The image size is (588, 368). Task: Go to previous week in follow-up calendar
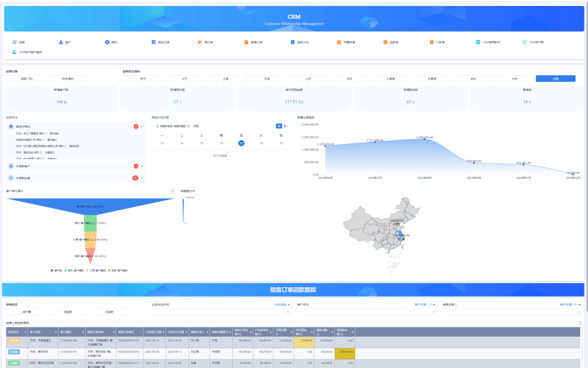click(x=157, y=126)
